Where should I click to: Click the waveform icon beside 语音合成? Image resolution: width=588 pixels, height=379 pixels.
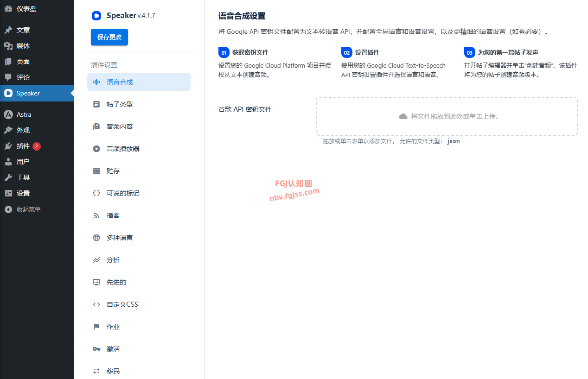[x=96, y=82]
